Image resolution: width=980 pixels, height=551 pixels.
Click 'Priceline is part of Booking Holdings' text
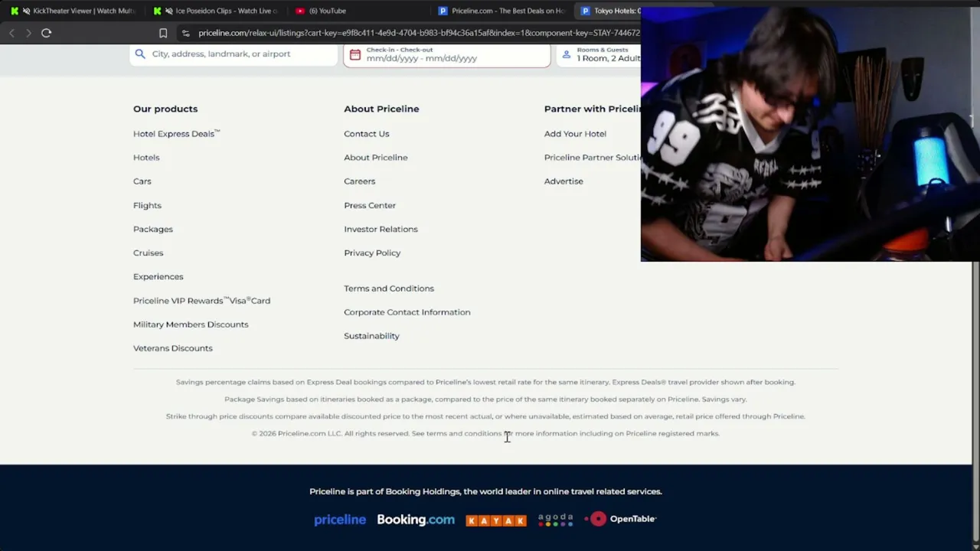coord(485,491)
